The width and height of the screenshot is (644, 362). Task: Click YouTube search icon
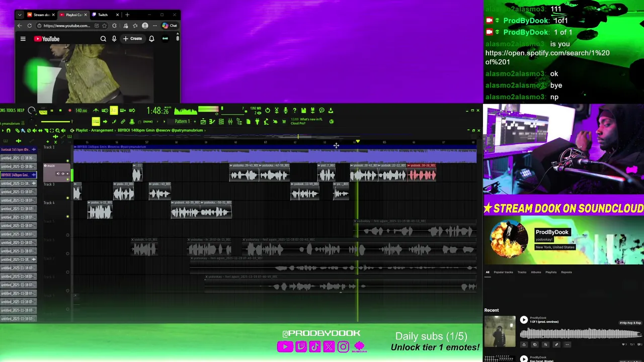point(103,39)
